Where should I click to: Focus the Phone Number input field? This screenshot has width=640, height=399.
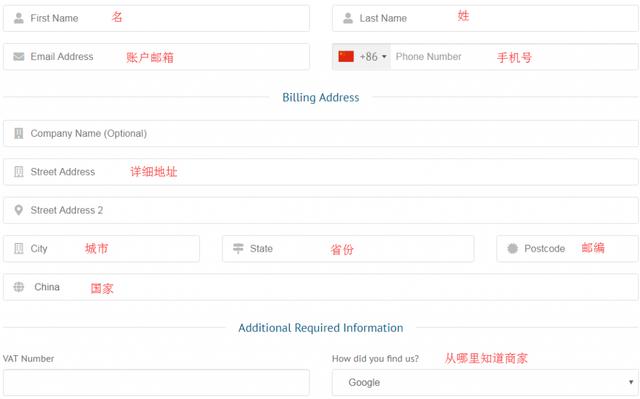[x=514, y=57]
